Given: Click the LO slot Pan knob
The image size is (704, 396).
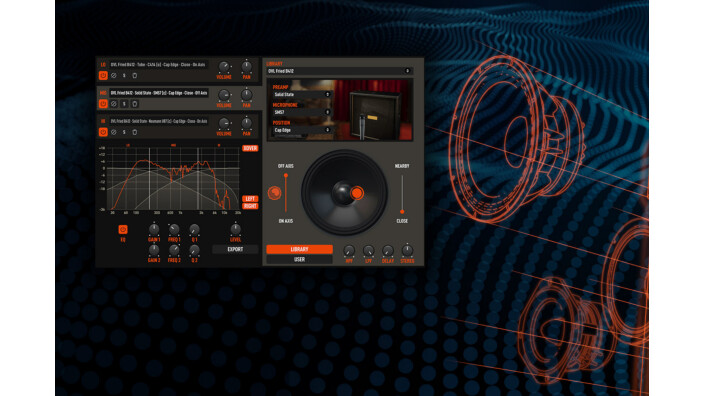Looking at the screenshot, I should point(246,66).
